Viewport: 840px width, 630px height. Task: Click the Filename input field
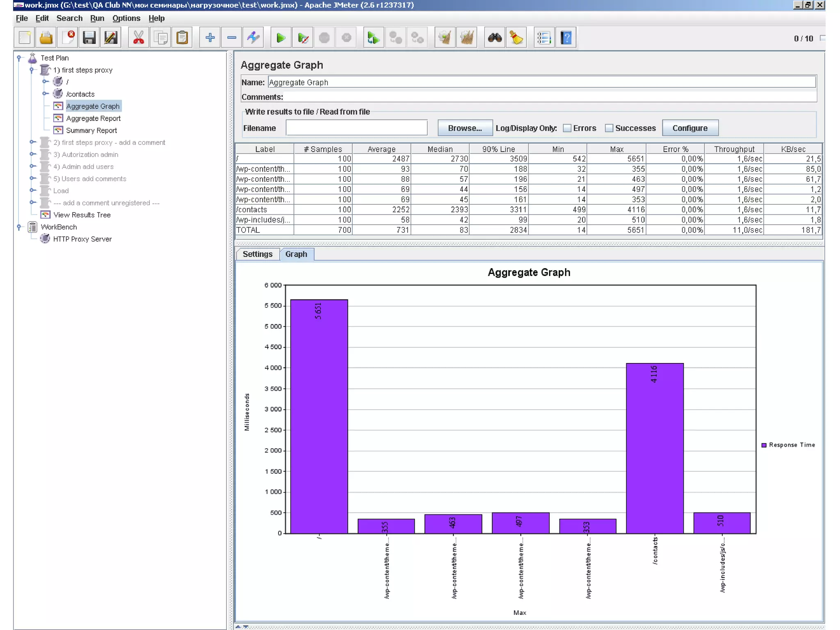pyautogui.click(x=356, y=128)
